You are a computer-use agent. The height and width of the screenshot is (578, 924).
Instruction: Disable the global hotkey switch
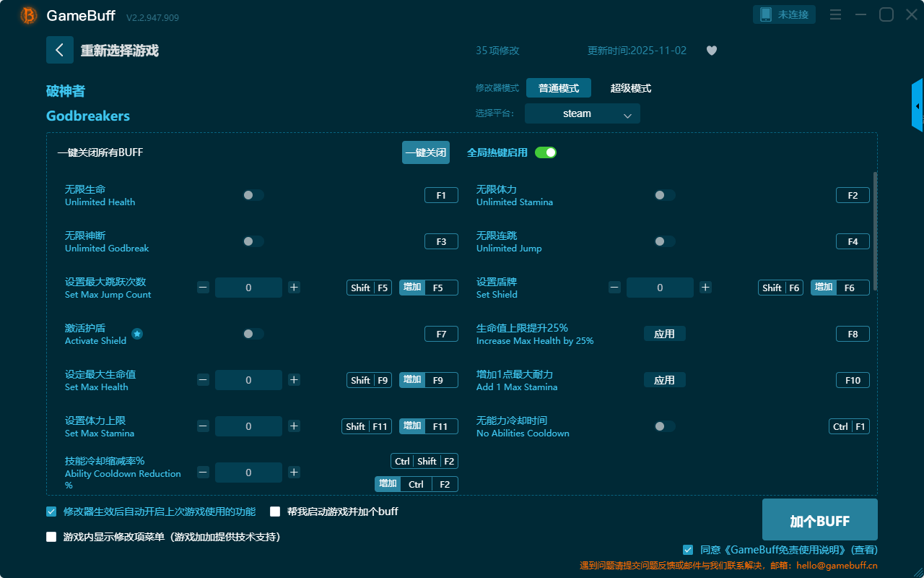click(546, 152)
